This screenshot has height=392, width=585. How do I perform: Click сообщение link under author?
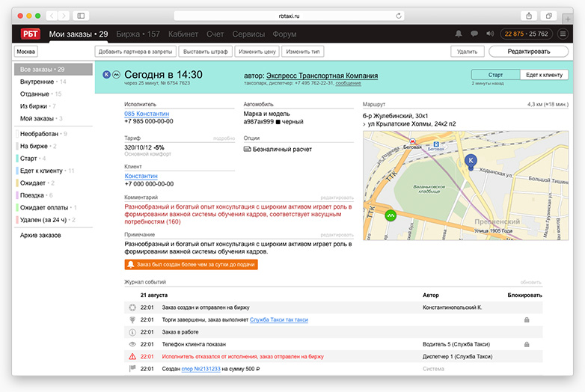point(348,83)
